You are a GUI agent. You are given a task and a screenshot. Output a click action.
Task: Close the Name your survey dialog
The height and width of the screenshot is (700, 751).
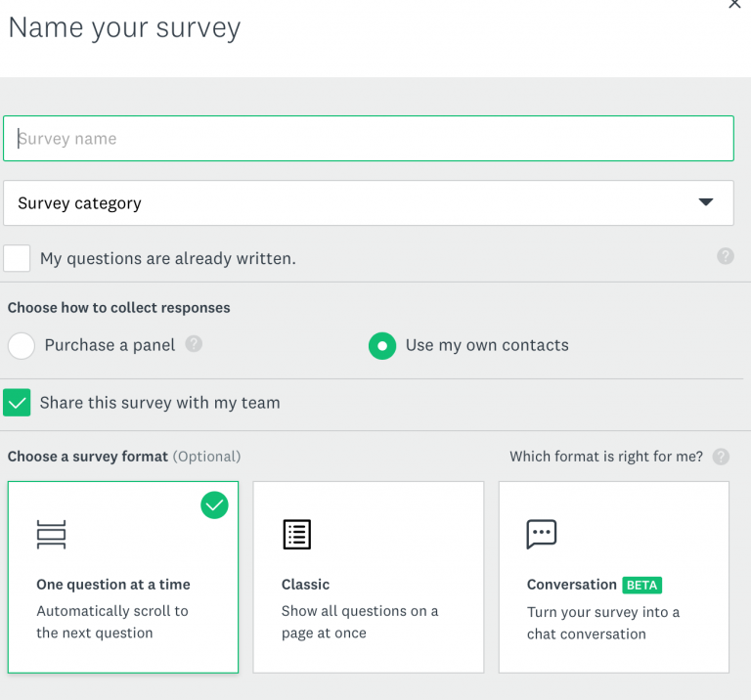[x=734, y=4]
